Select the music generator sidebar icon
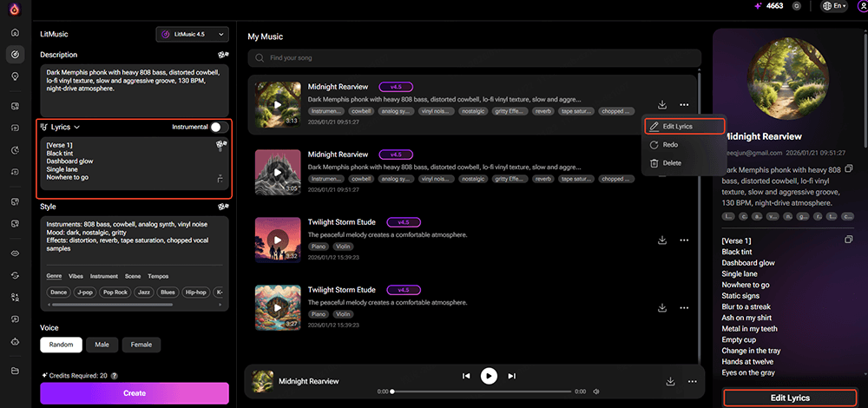The width and height of the screenshot is (868, 408). click(x=15, y=54)
